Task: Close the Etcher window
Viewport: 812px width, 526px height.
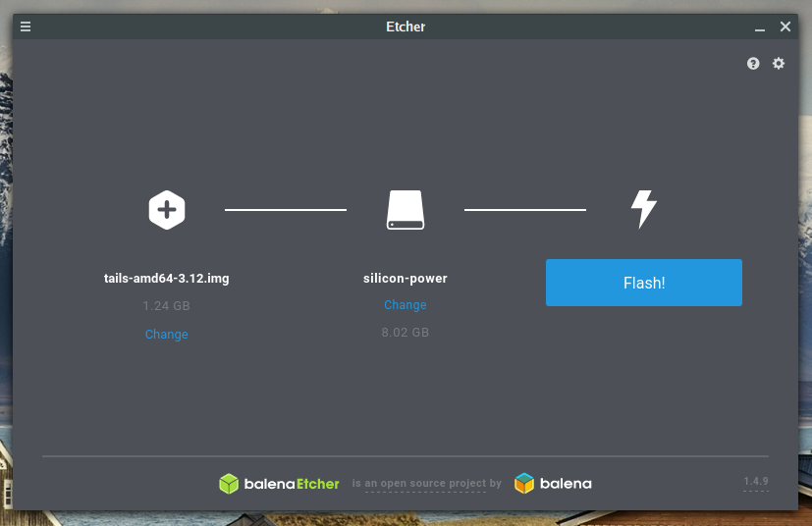Action: tap(785, 26)
